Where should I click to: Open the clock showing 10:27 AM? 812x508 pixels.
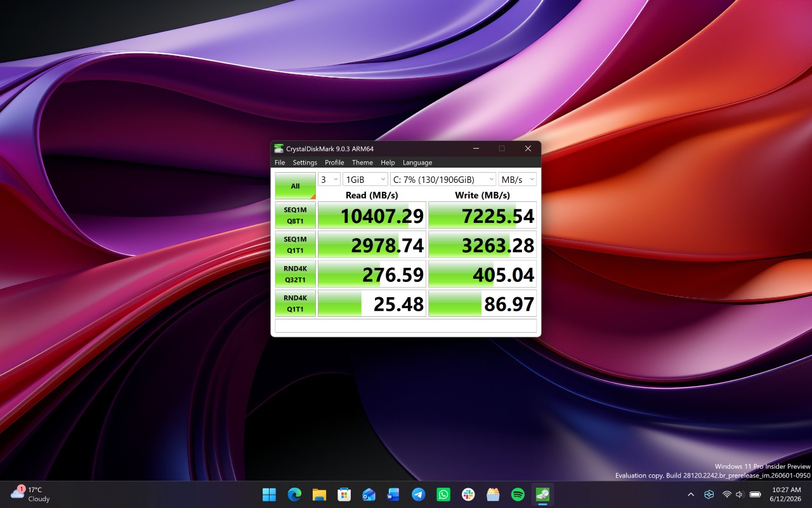786,494
